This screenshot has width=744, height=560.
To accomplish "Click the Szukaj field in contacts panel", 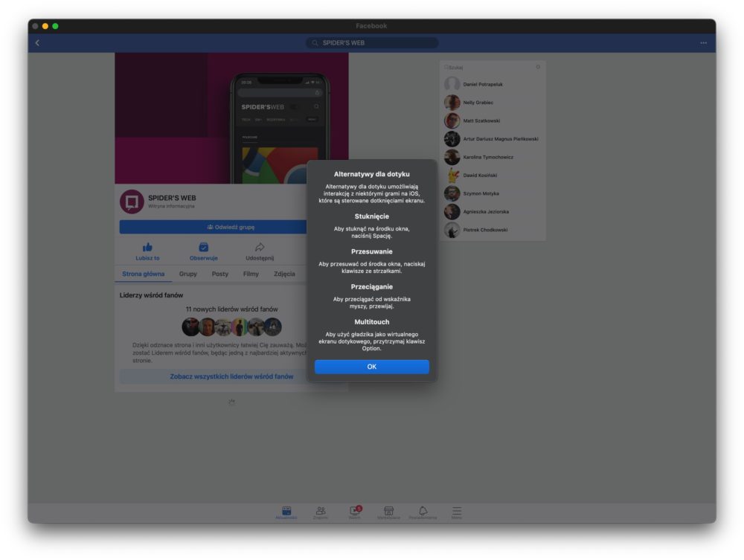I will [490, 68].
